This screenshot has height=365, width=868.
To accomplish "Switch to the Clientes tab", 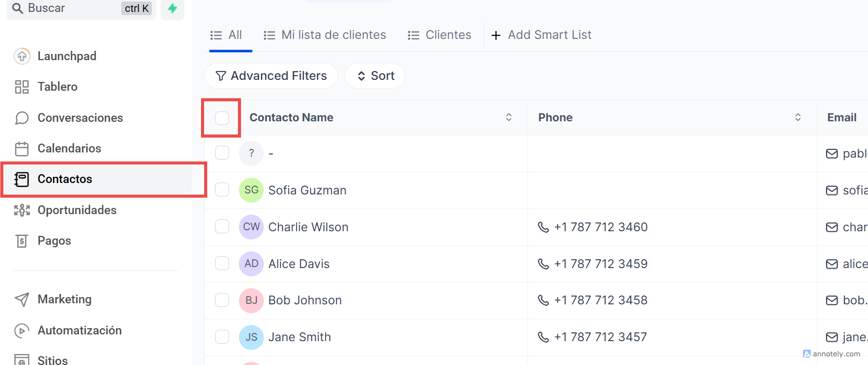I will (439, 35).
